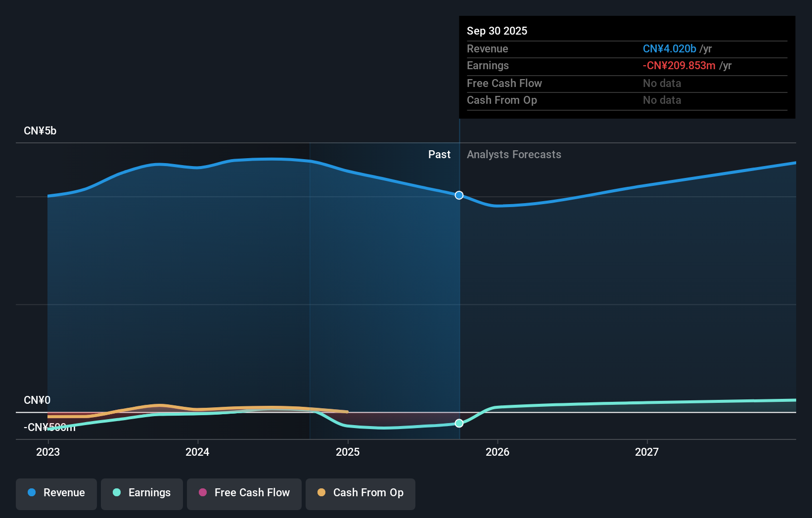Image resolution: width=812 pixels, height=518 pixels.
Task: Toggle the Cash From Op series
Action: (360, 494)
